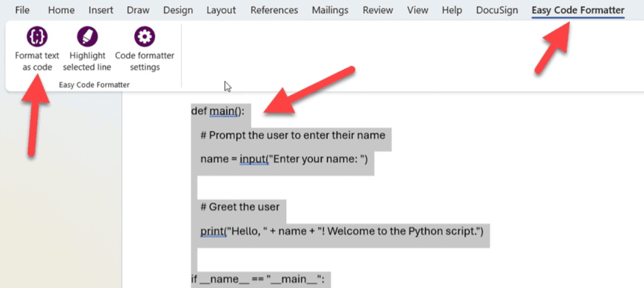
Task: Go to the Layout ribbon tab
Action: tap(221, 10)
